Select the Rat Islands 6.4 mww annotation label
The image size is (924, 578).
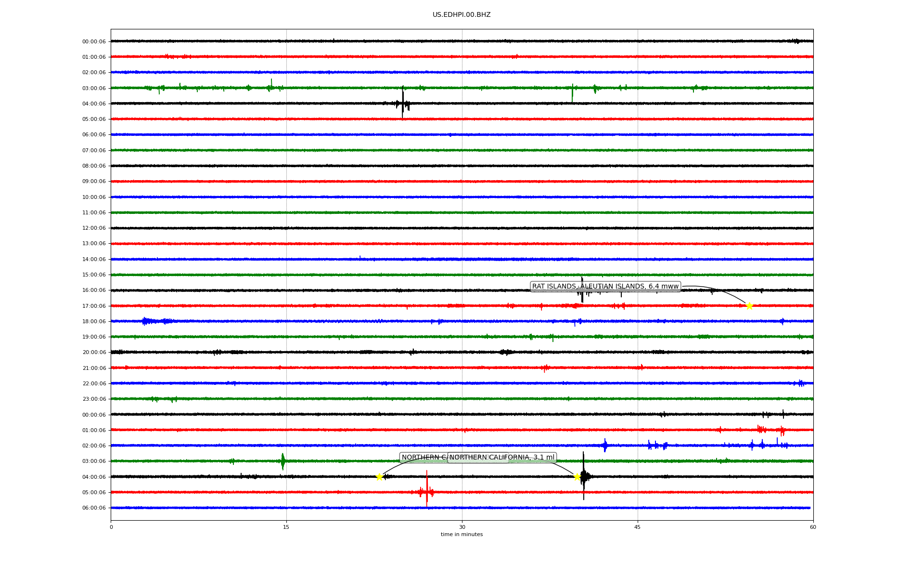605,287
